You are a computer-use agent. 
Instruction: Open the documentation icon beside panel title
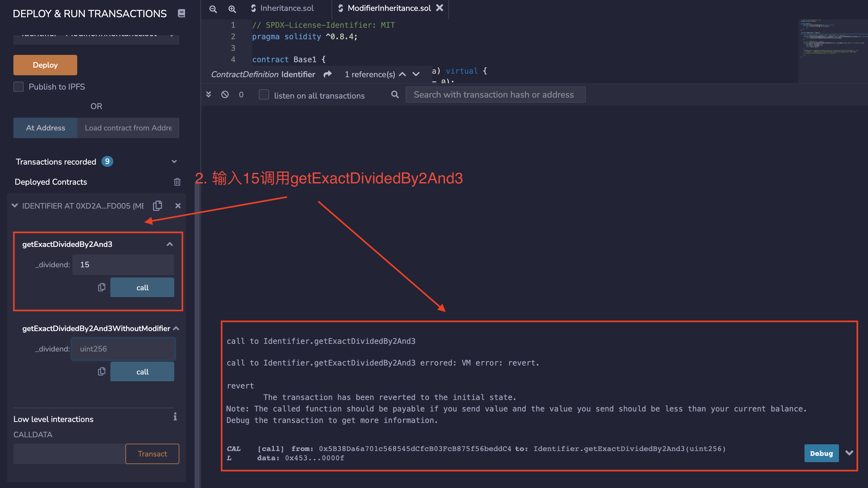click(x=181, y=13)
